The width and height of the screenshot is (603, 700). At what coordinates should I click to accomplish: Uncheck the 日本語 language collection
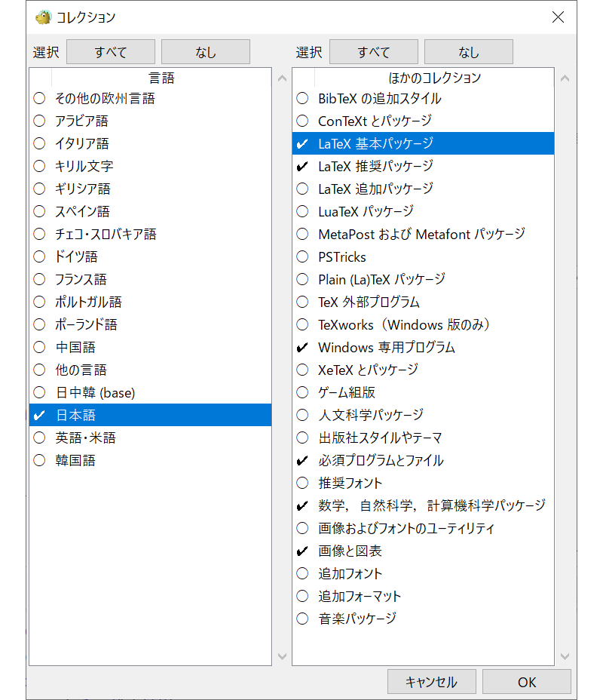[x=40, y=416]
